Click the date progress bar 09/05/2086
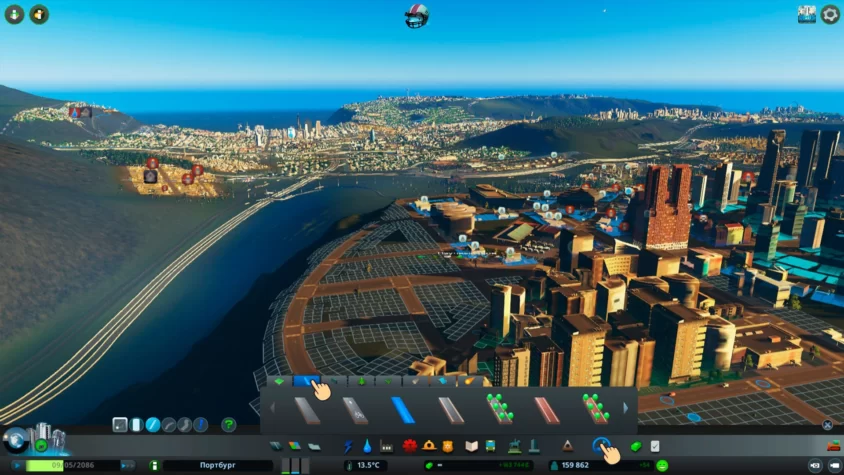This screenshot has height=475, width=844. pyautogui.click(x=73, y=465)
